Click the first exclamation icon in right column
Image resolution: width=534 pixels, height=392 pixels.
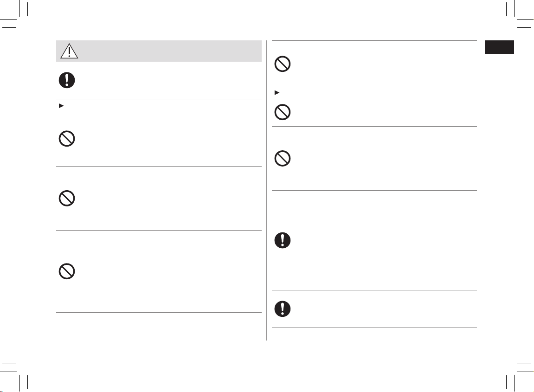[x=283, y=240]
